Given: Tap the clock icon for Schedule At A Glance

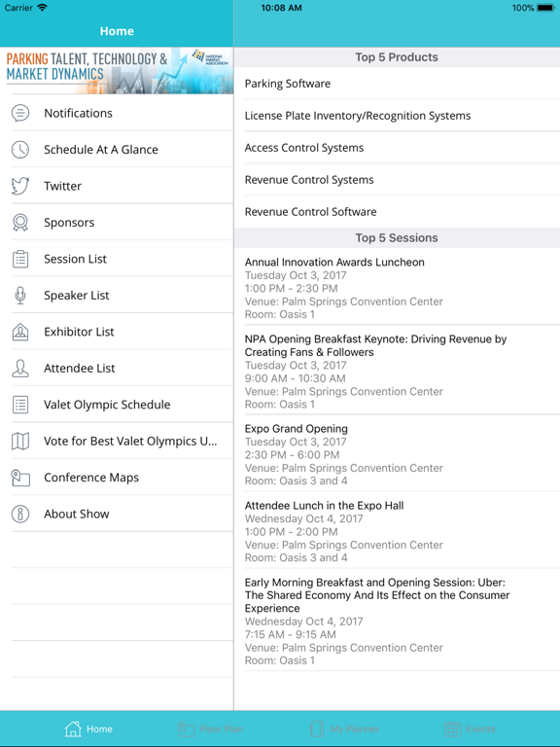Looking at the screenshot, I should [x=20, y=150].
